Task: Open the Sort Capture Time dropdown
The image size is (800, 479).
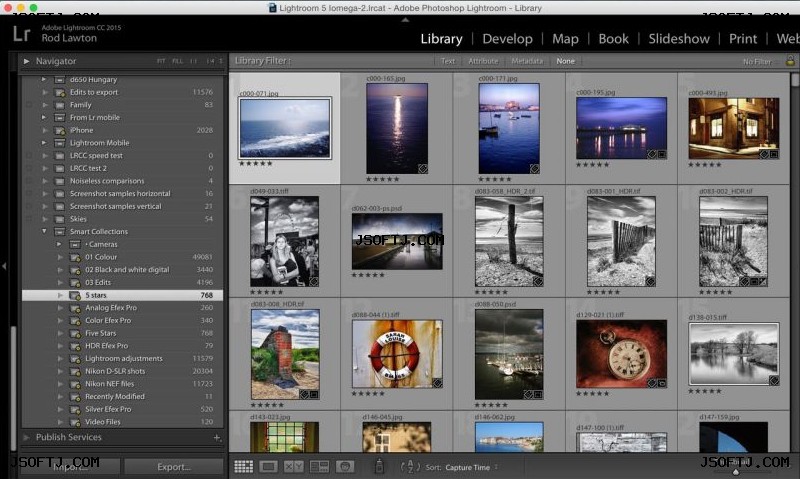Action: click(471, 467)
